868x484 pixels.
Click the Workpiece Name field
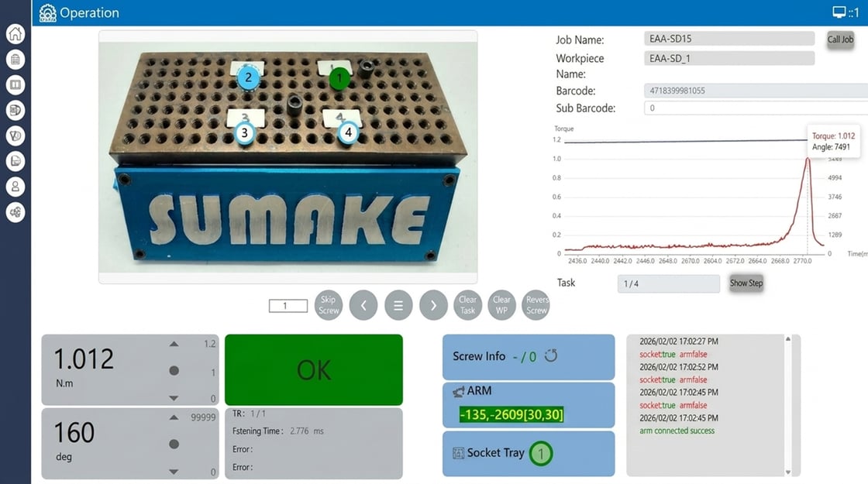pos(729,58)
